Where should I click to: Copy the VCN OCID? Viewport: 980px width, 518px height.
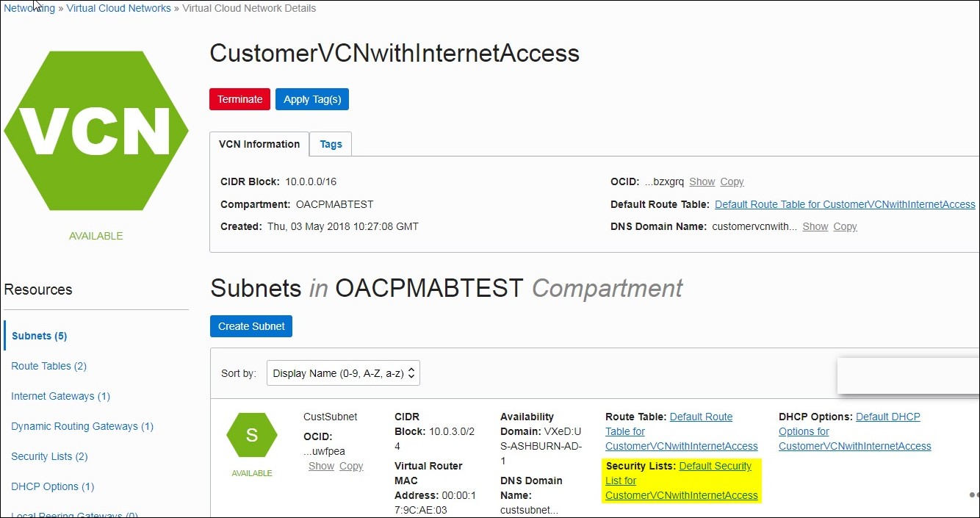(x=732, y=181)
